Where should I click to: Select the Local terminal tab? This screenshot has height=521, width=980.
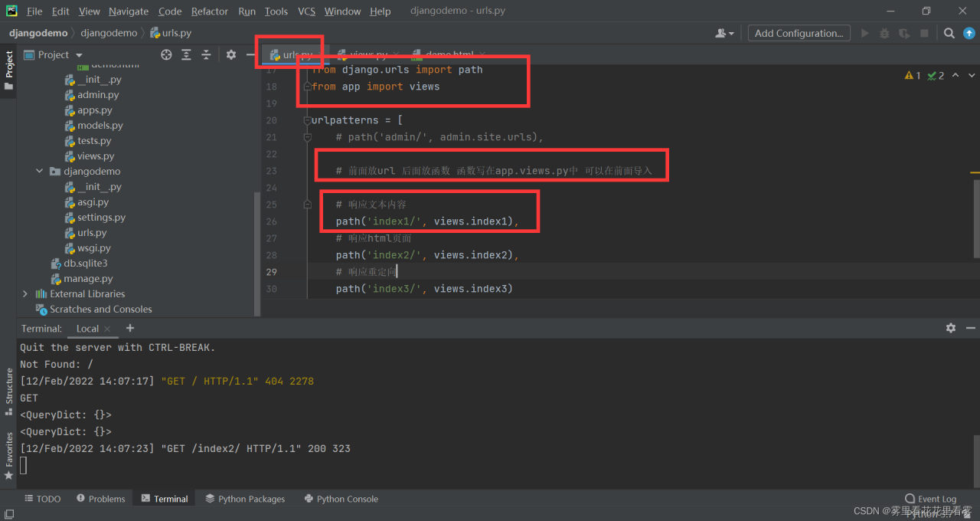pyautogui.click(x=87, y=329)
